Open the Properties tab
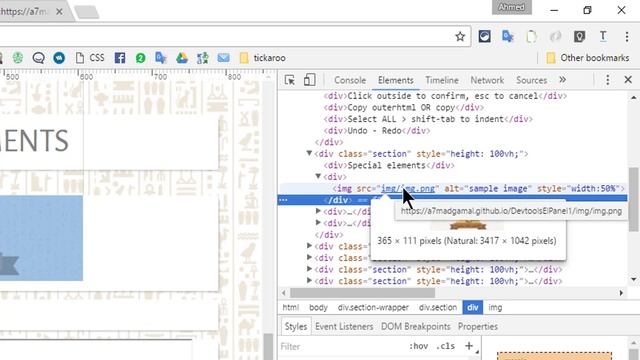640x360 pixels. [478, 327]
